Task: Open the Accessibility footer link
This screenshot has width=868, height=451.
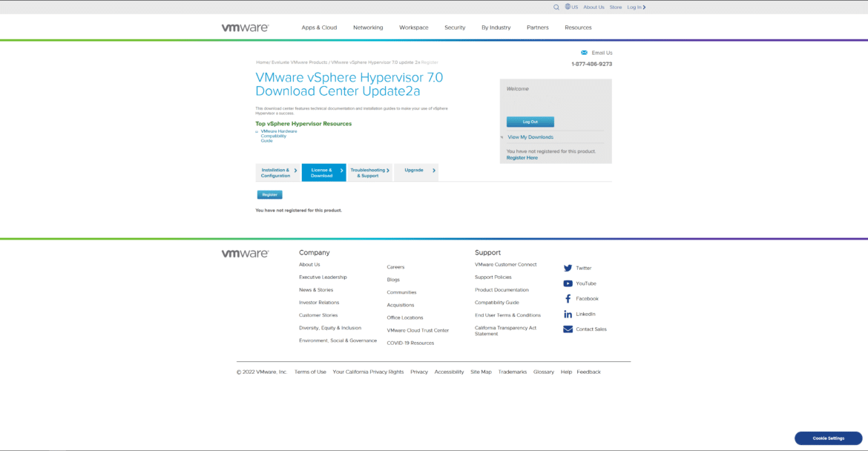Action: click(449, 372)
